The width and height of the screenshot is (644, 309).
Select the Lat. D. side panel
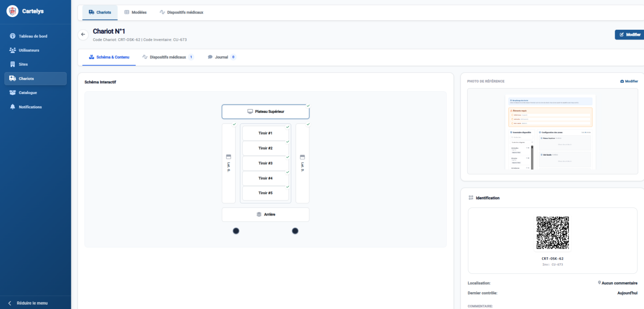[x=302, y=163]
